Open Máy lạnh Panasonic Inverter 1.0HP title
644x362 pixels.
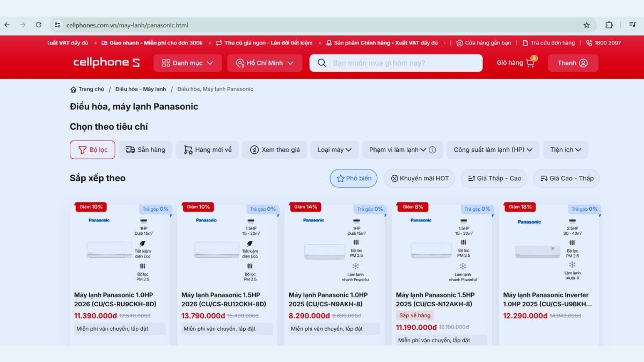click(x=548, y=299)
